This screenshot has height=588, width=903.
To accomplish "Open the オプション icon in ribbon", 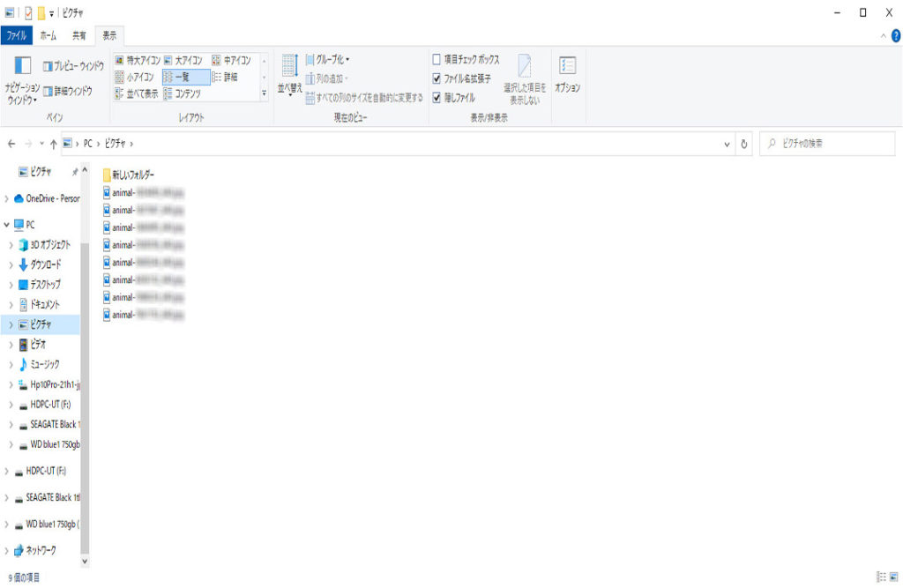I will pos(567,66).
